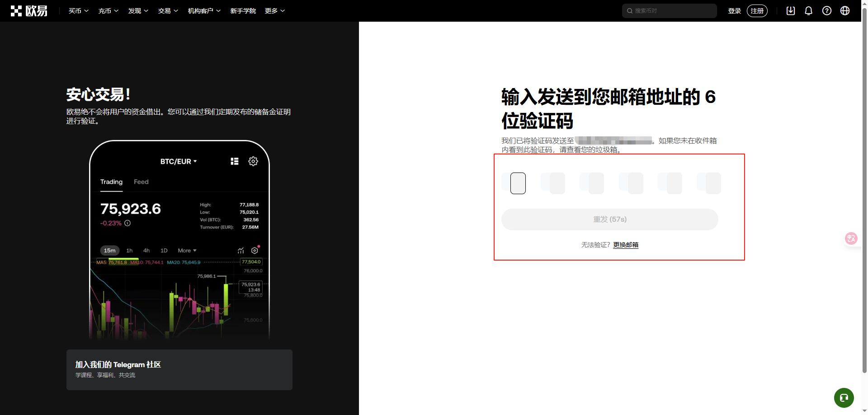This screenshot has width=868, height=415.
Task: Click the pink translate widget on the right
Action: coord(851,238)
